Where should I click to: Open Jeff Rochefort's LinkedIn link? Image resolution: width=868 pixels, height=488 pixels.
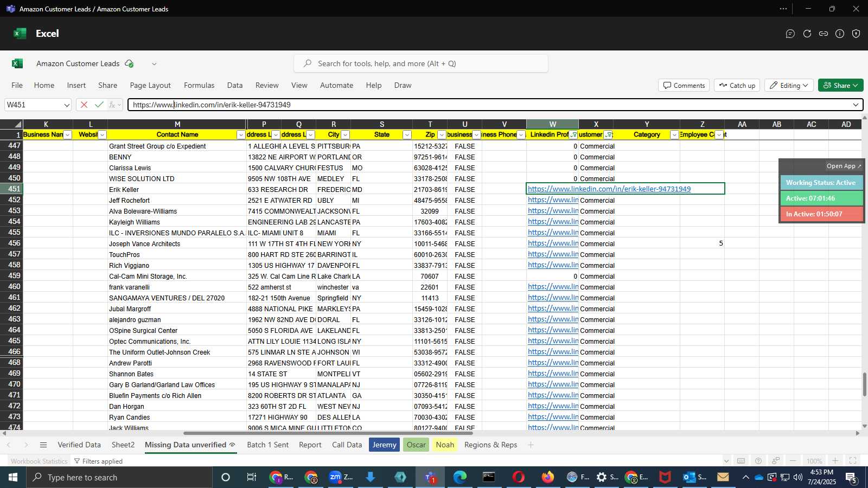click(553, 200)
